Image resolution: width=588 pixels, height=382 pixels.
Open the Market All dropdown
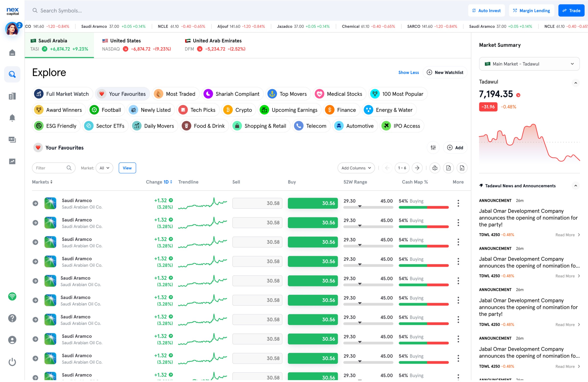pos(104,168)
